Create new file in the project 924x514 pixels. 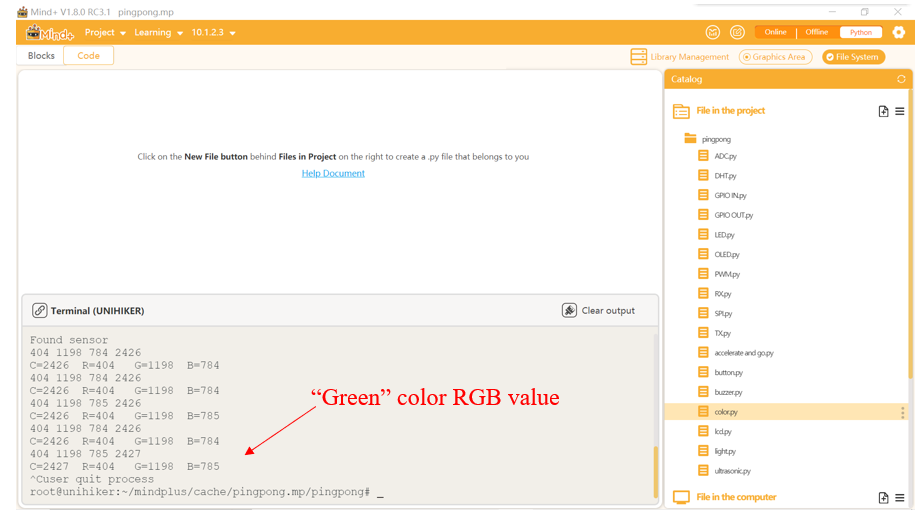pyautogui.click(x=883, y=111)
